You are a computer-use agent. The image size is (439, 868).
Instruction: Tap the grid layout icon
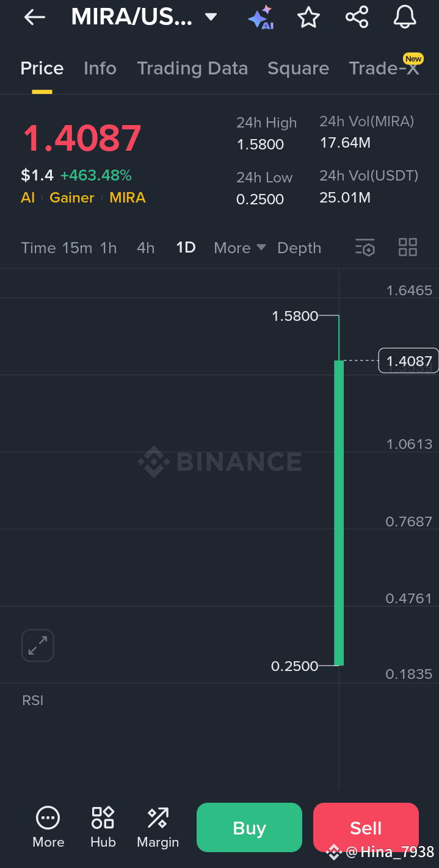coord(407,248)
